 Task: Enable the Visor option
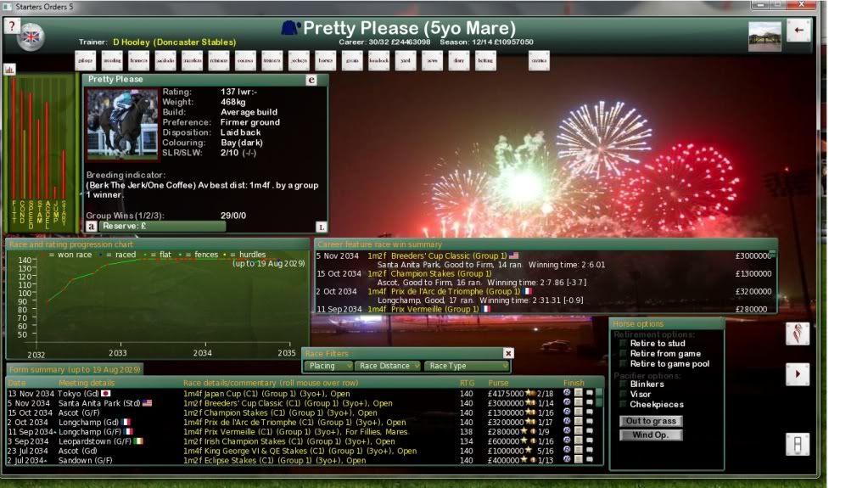point(624,395)
